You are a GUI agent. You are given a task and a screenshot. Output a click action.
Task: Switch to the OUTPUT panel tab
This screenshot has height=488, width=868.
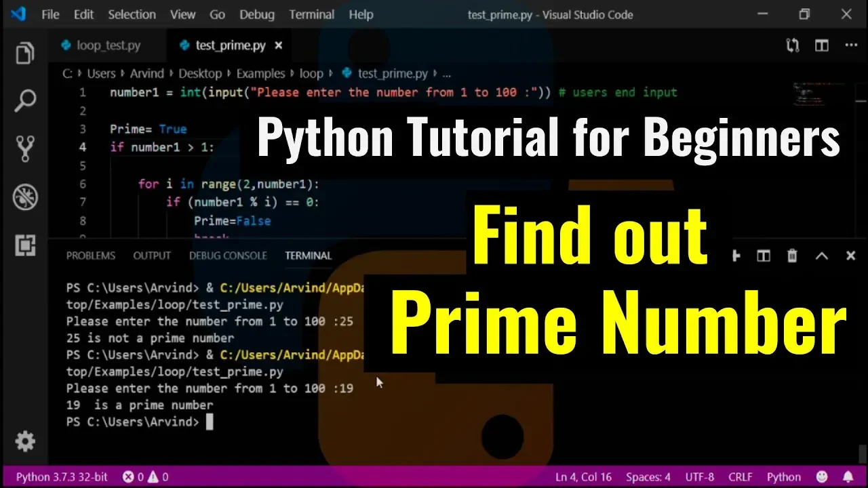click(152, 256)
